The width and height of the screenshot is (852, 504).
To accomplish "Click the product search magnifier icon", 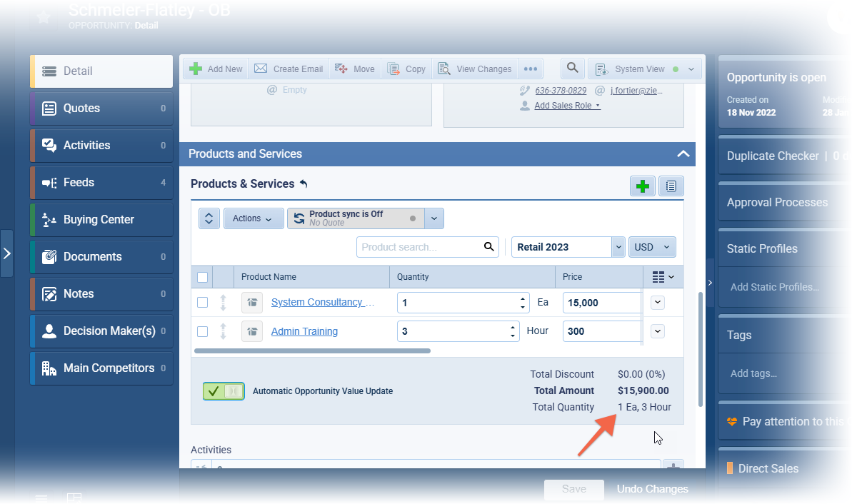I will (489, 247).
